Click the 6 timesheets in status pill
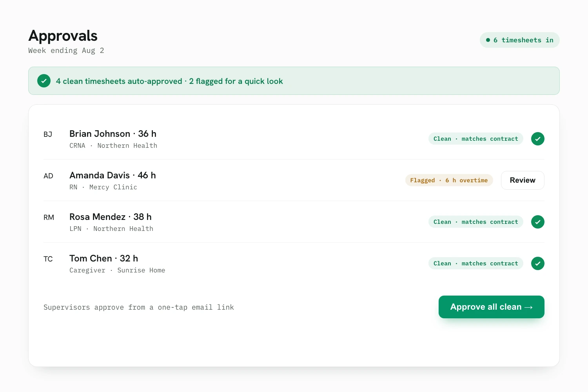The width and height of the screenshot is (588, 392). pos(520,40)
